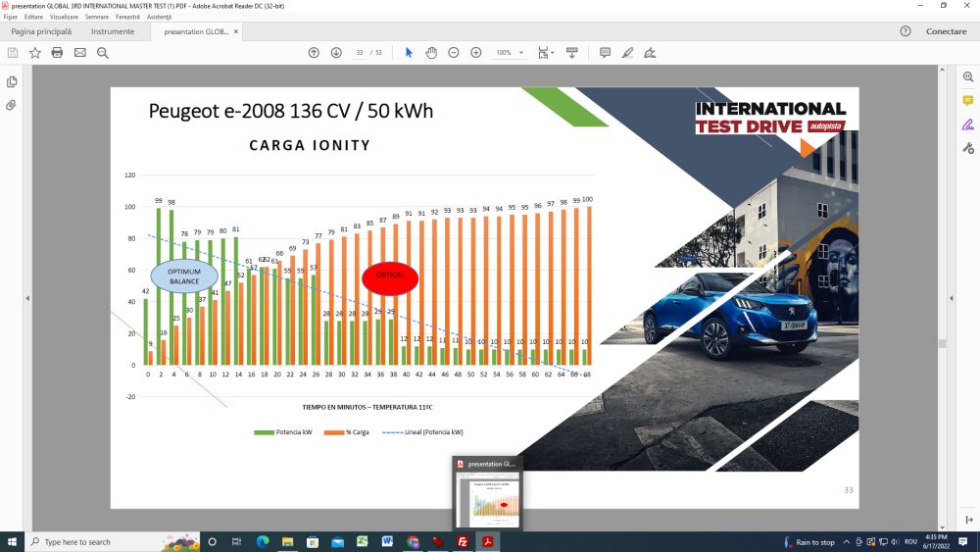
Task: Click the right-pane more tools icon
Action: [x=968, y=148]
